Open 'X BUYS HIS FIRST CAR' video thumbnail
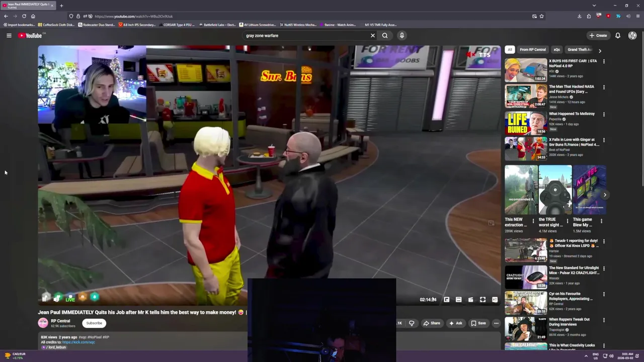Image resolution: width=644 pixels, height=362 pixels. click(526, 69)
